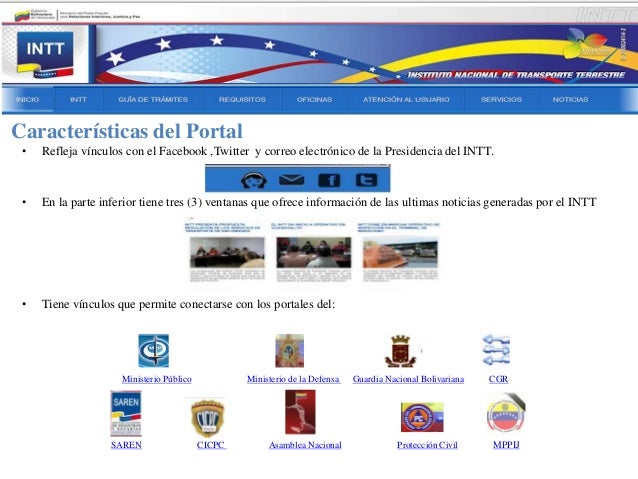Follow the MPPIJ text link

tap(506, 445)
